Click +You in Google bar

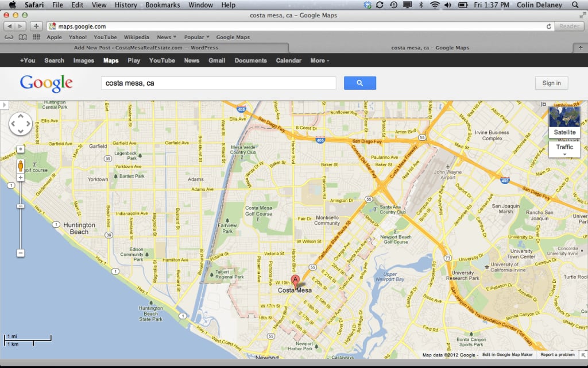pyautogui.click(x=28, y=60)
